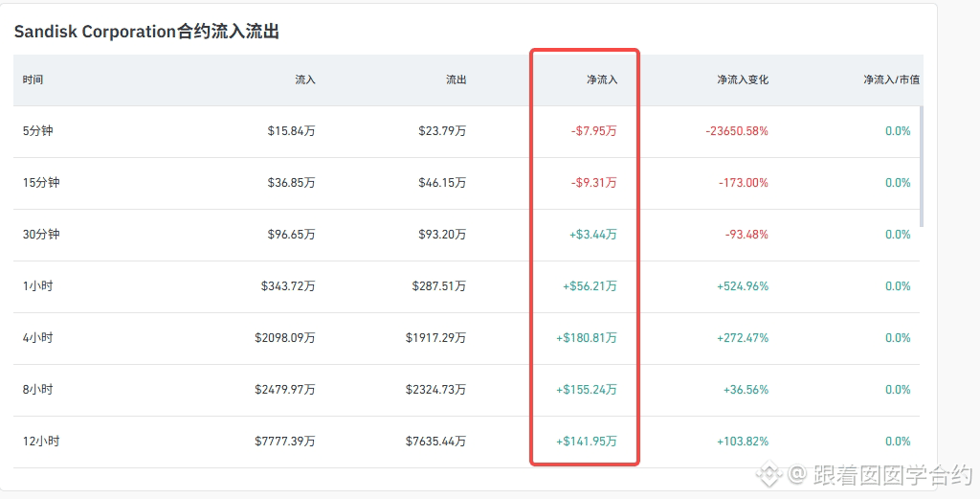Screen dimensions: 980x499
Task: Click net inflow +$141.95万
Action: pos(587,442)
